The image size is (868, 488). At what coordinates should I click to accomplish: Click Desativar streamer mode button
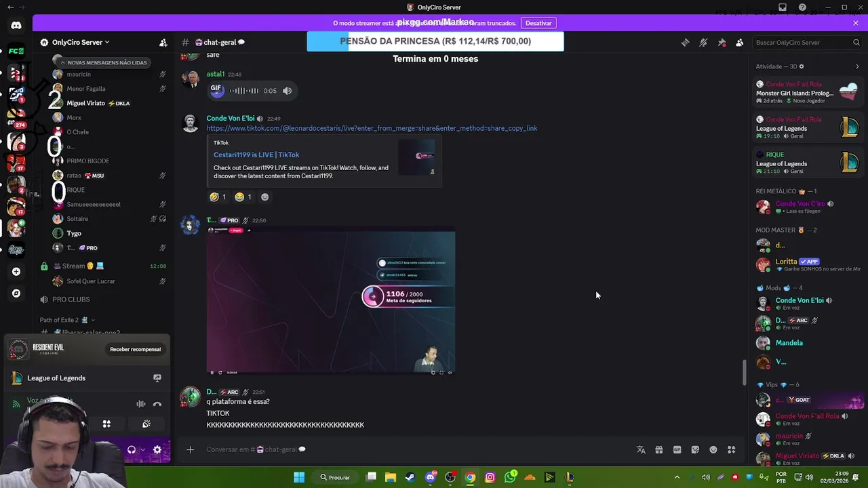point(538,23)
